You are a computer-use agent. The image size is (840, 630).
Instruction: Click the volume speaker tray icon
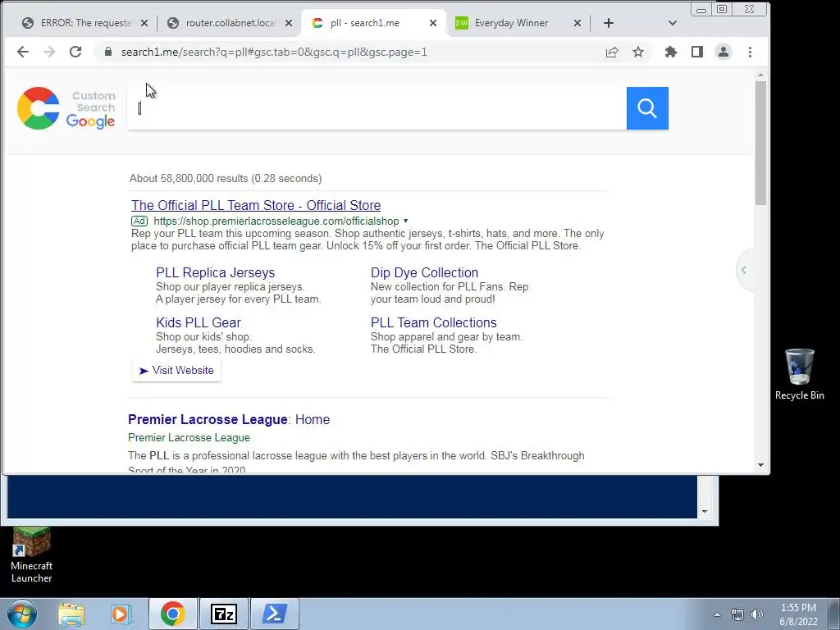pyautogui.click(x=757, y=614)
